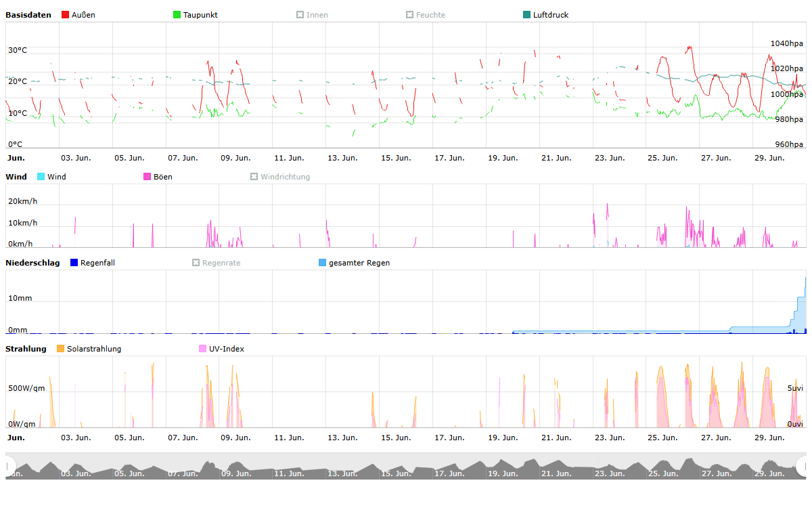Click the Strahlung section heading
Screen dimensions: 812x508
[26, 349]
